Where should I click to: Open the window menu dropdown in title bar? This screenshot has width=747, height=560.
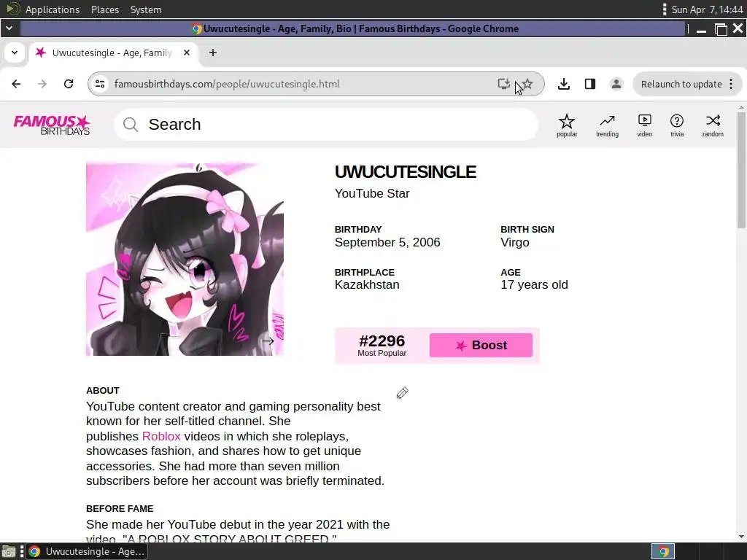click(x=9, y=28)
